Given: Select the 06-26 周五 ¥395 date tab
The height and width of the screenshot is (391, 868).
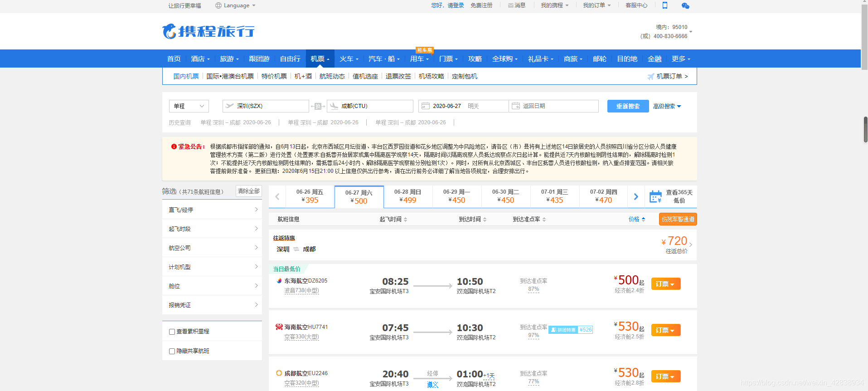Looking at the screenshot, I should (x=310, y=196).
